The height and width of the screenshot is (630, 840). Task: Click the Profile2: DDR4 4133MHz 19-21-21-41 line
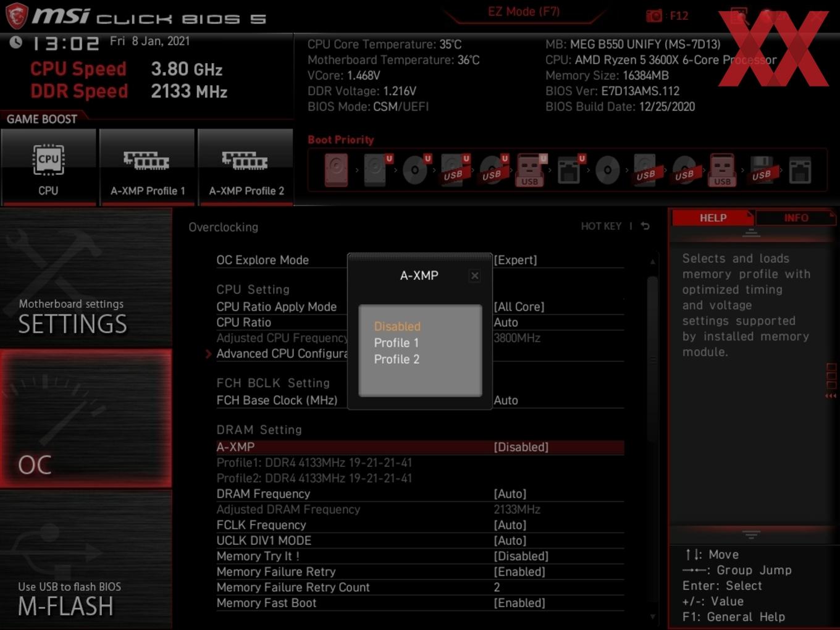pyautogui.click(x=314, y=478)
